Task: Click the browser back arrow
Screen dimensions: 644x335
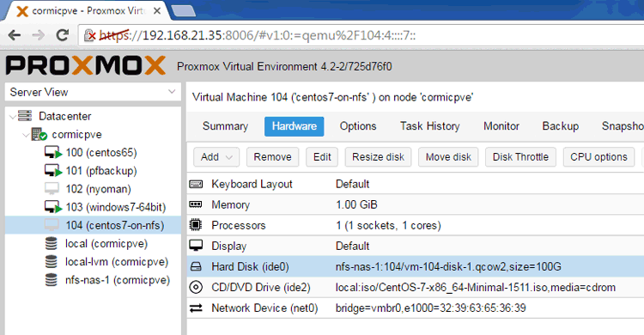Action: (x=15, y=35)
